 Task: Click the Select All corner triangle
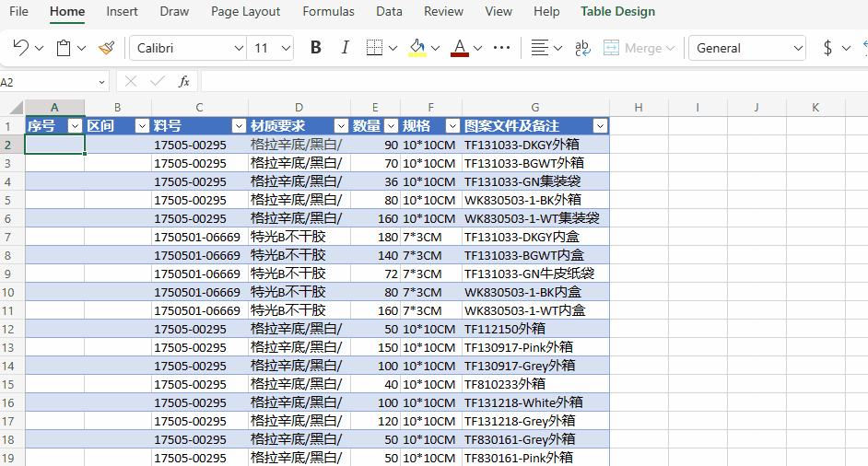click(16, 108)
